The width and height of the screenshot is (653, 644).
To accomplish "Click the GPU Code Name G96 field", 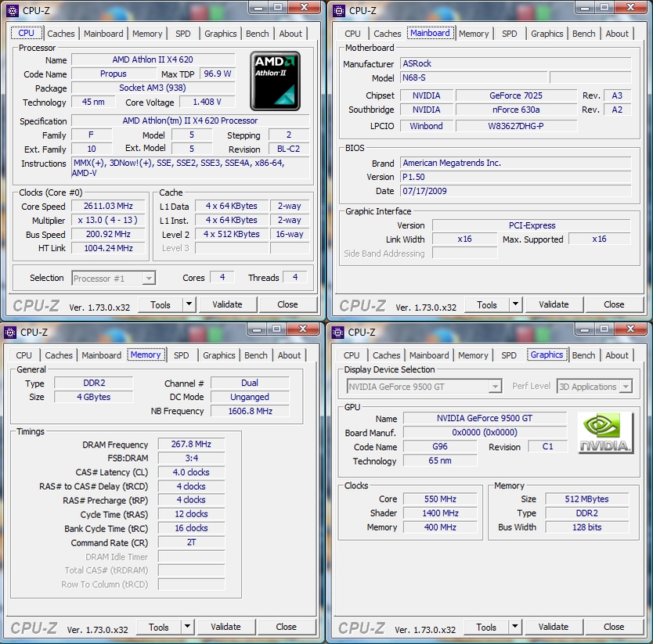I will click(x=440, y=447).
